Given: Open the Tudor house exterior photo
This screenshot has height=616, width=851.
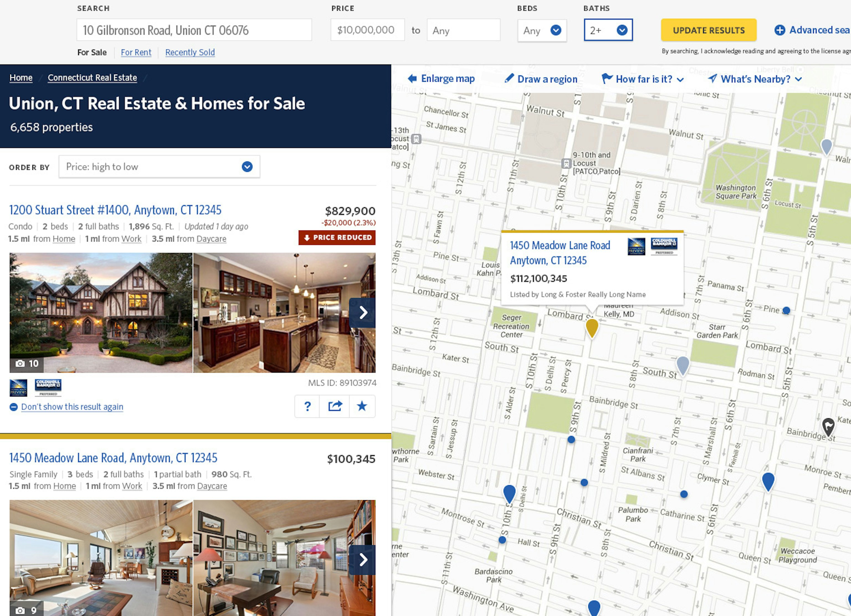Looking at the screenshot, I should tap(101, 312).
